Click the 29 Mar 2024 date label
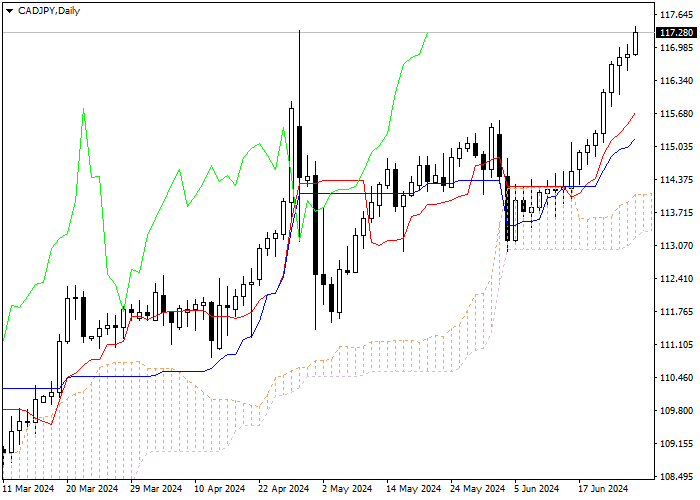 point(156,489)
